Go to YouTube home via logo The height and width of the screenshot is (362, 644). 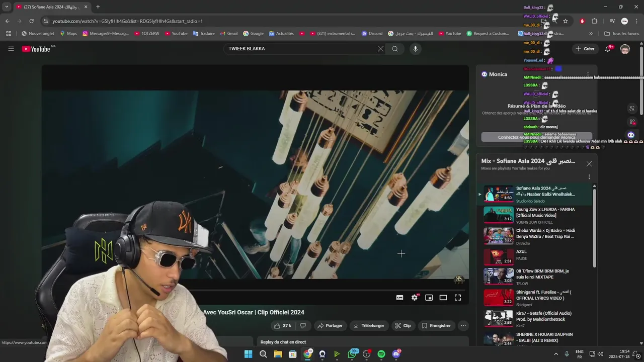[36, 49]
